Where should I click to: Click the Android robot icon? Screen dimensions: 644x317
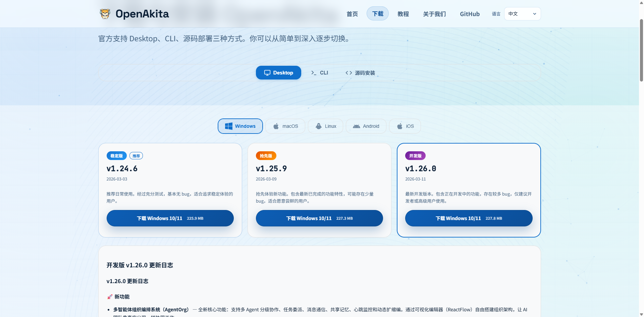[357, 126]
